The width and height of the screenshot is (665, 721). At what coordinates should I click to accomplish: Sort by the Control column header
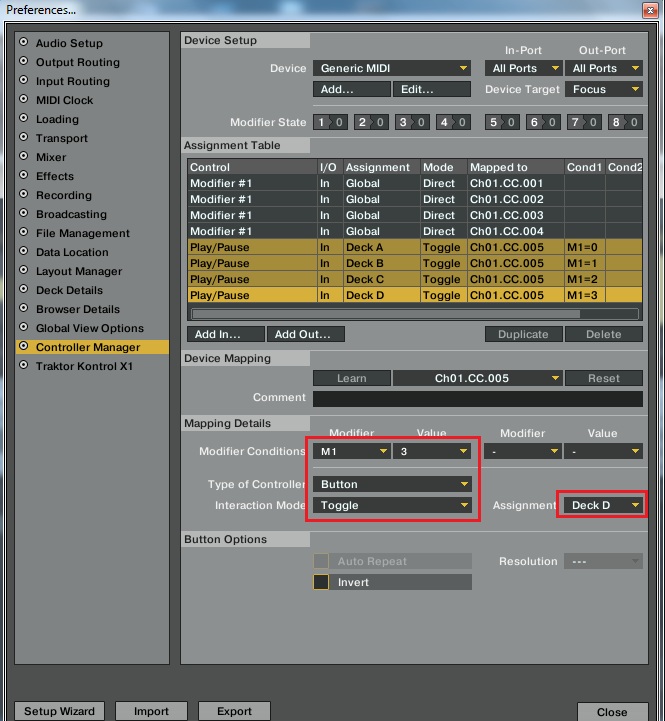[252, 167]
